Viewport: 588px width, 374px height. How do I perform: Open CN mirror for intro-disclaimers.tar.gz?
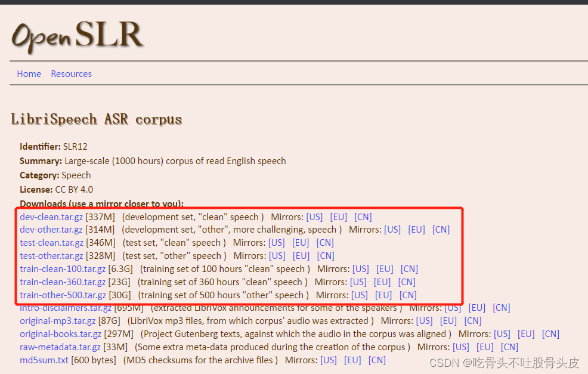(x=502, y=308)
